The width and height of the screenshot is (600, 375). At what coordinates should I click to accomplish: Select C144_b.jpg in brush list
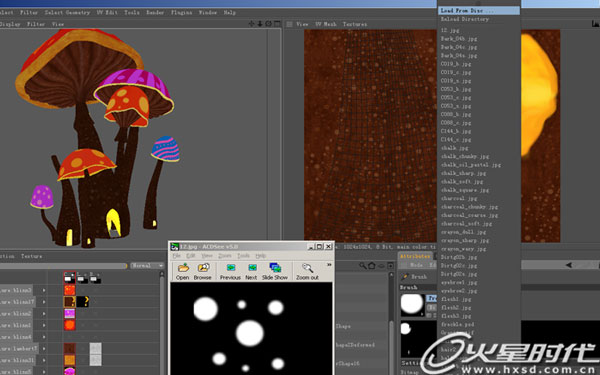(x=456, y=131)
